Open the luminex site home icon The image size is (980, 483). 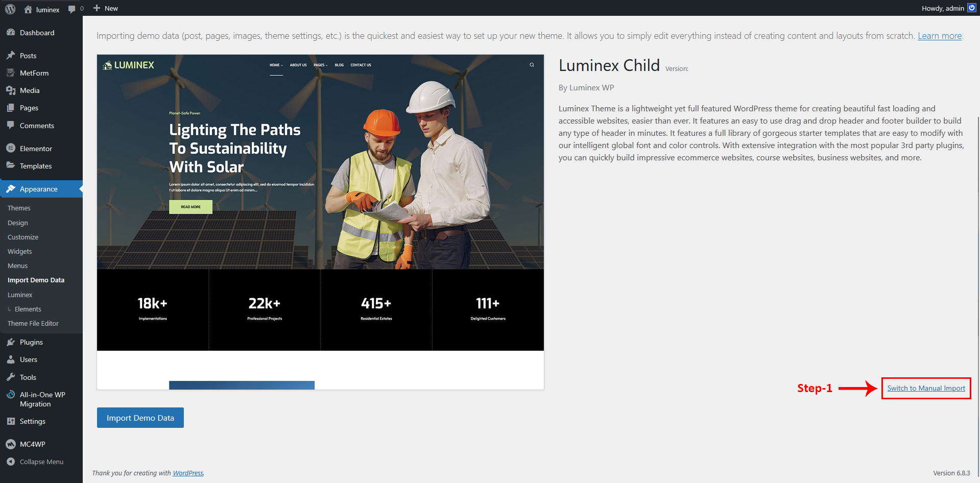pos(28,9)
